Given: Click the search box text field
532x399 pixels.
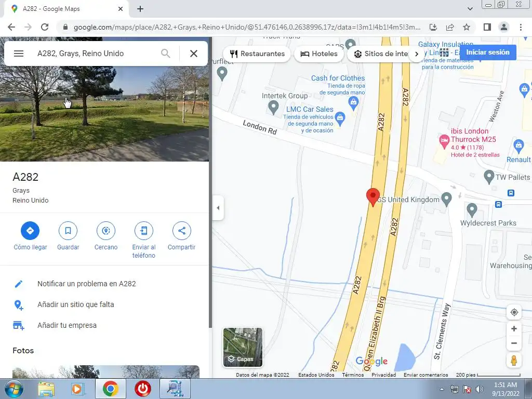Looking at the screenshot, I should tap(95, 54).
